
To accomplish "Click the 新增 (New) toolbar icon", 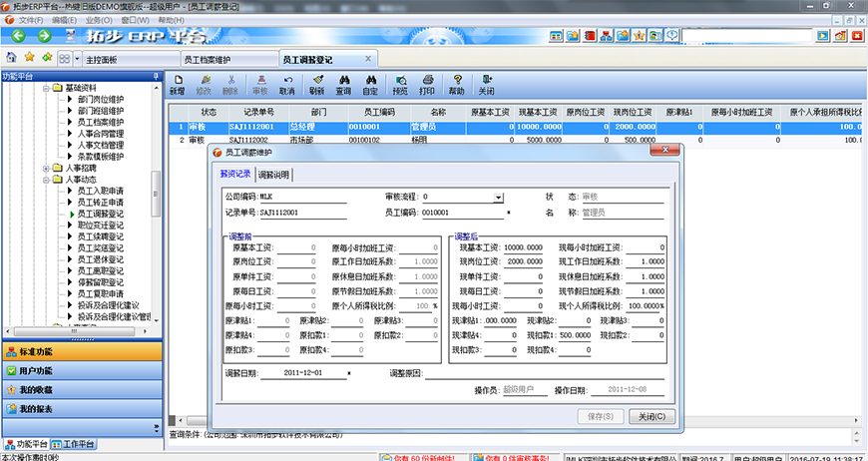I will (x=177, y=85).
